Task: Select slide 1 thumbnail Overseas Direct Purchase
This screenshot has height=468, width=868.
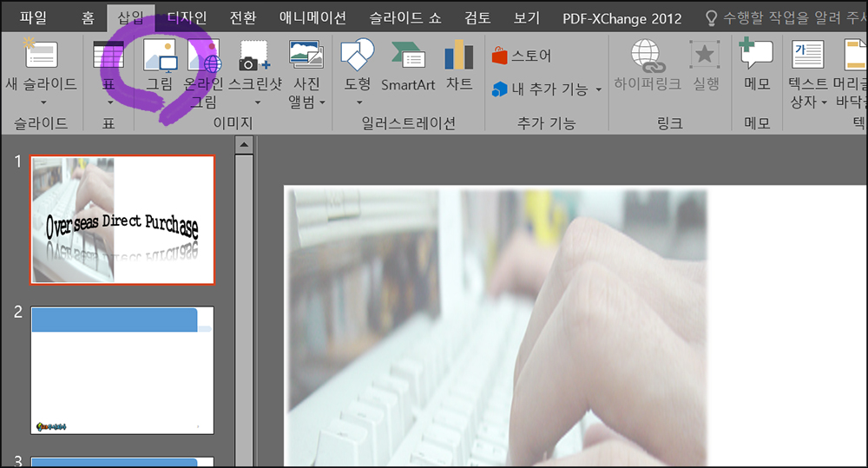Action: tap(122, 220)
